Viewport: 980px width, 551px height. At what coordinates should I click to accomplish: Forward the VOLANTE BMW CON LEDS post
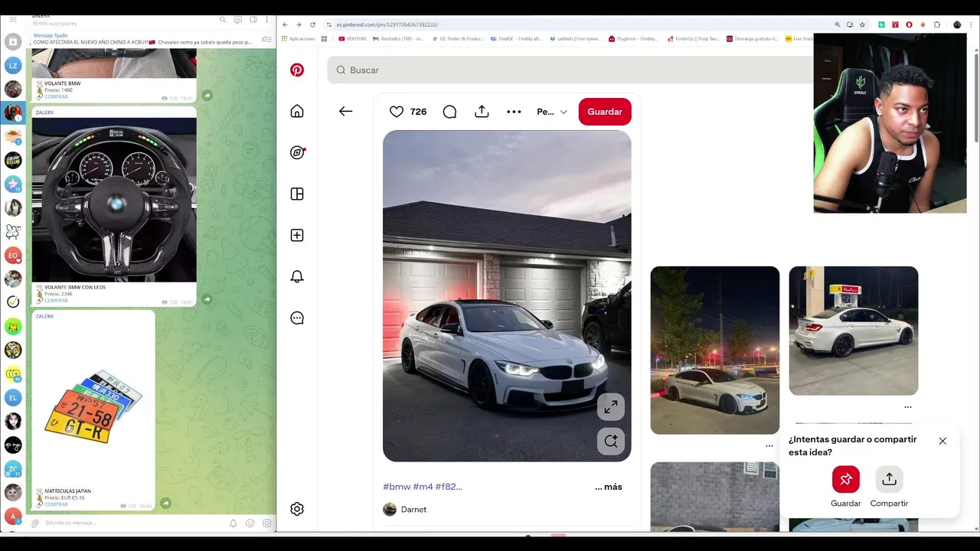[207, 299]
